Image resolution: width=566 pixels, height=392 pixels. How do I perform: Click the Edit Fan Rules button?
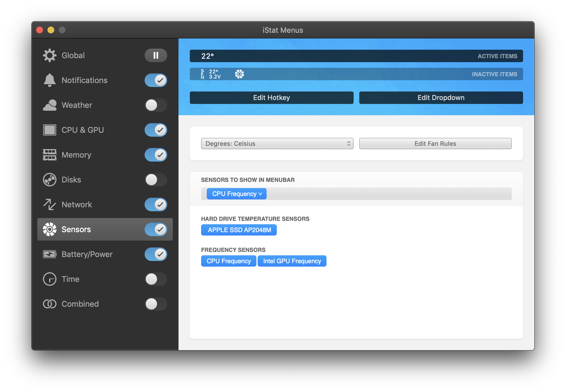coord(435,143)
